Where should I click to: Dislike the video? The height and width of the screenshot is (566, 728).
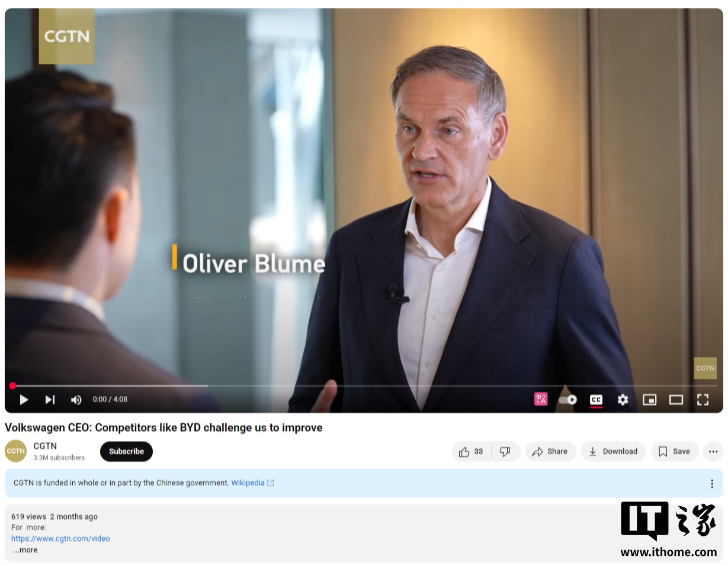pyautogui.click(x=505, y=452)
